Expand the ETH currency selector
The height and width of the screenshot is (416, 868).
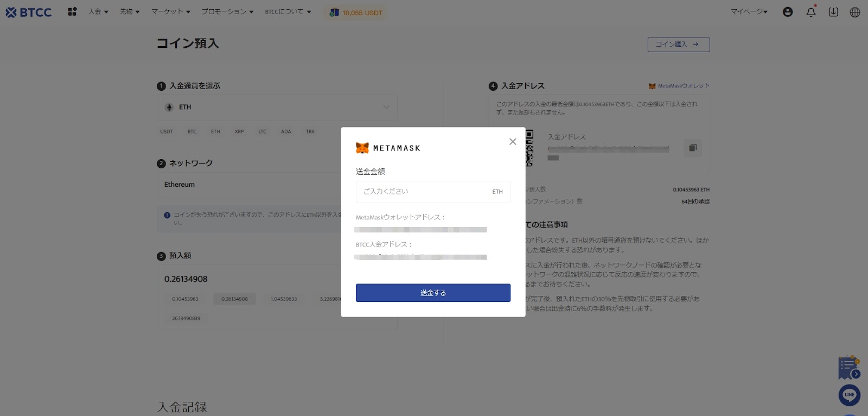[x=277, y=108]
